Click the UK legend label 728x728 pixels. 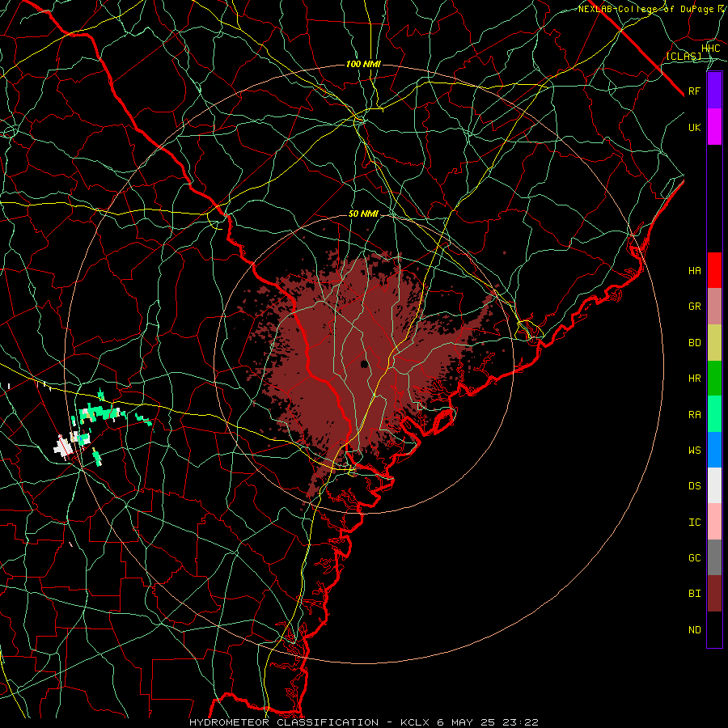click(x=694, y=127)
